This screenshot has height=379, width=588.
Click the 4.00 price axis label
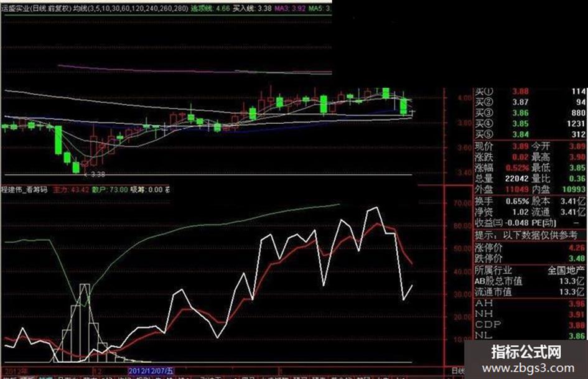[x=465, y=98]
